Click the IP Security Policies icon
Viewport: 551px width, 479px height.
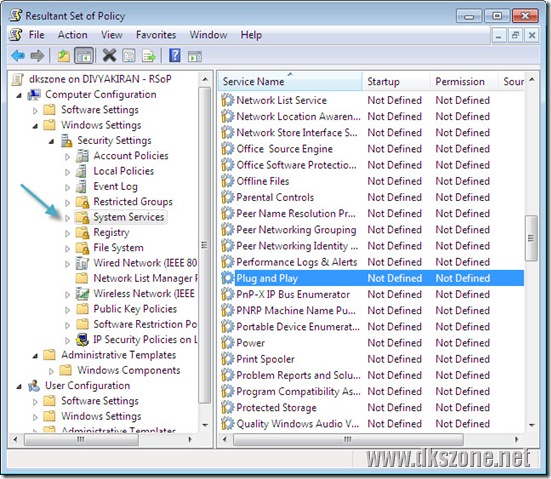click(83, 339)
